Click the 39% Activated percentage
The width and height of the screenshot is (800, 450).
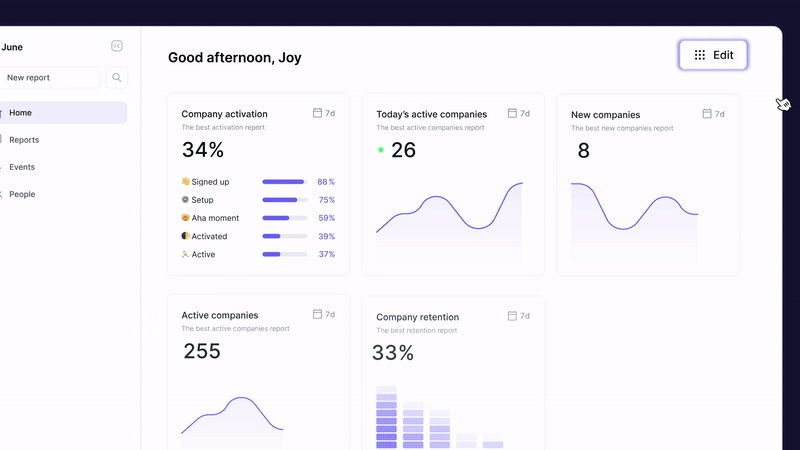point(327,236)
